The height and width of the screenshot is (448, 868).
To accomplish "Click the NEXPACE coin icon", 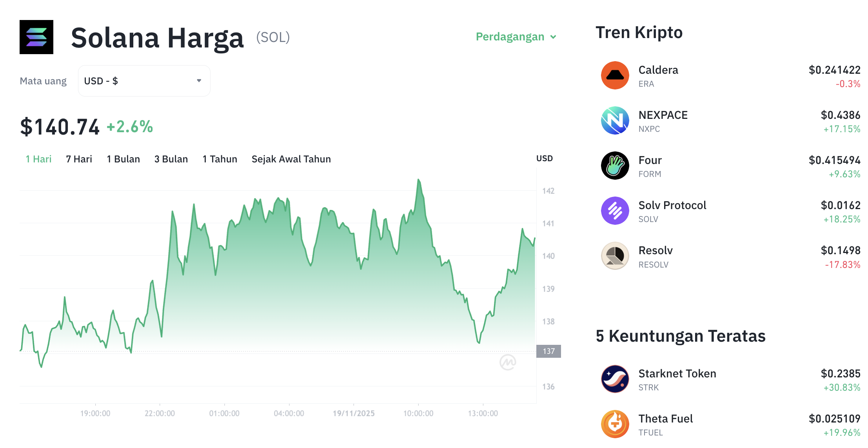I will click(x=615, y=120).
